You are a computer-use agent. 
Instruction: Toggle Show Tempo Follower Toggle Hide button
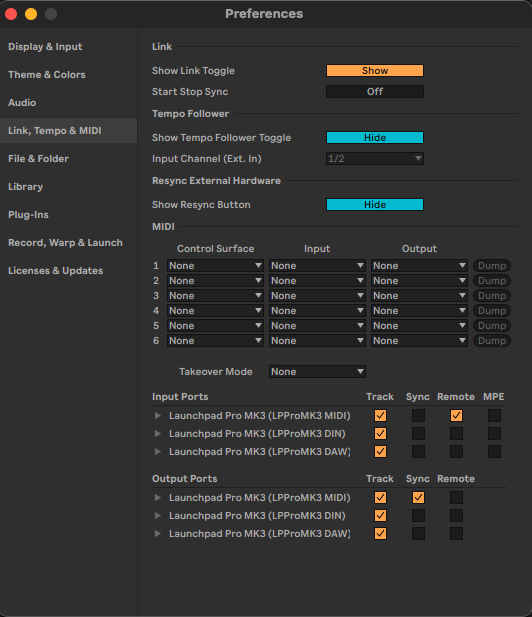click(375, 137)
